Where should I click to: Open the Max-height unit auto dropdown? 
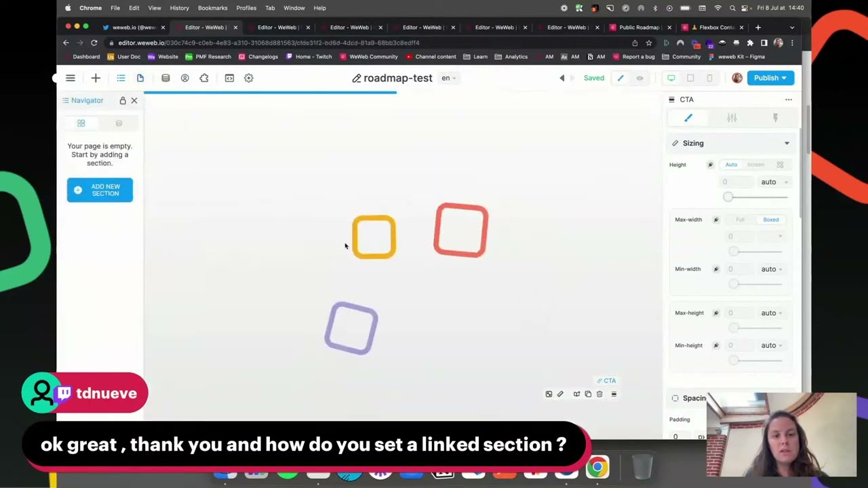click(x=772, y=313)
